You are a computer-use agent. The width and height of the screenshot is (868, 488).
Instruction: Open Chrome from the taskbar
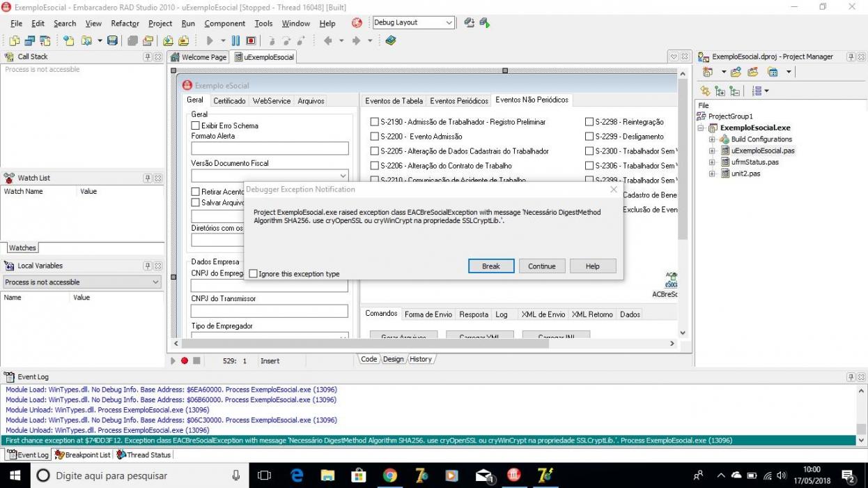click(x=390, y=475)
